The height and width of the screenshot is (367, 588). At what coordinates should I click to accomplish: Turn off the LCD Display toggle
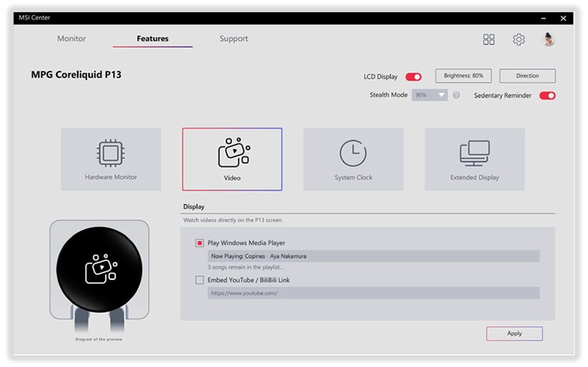(413, 76)
